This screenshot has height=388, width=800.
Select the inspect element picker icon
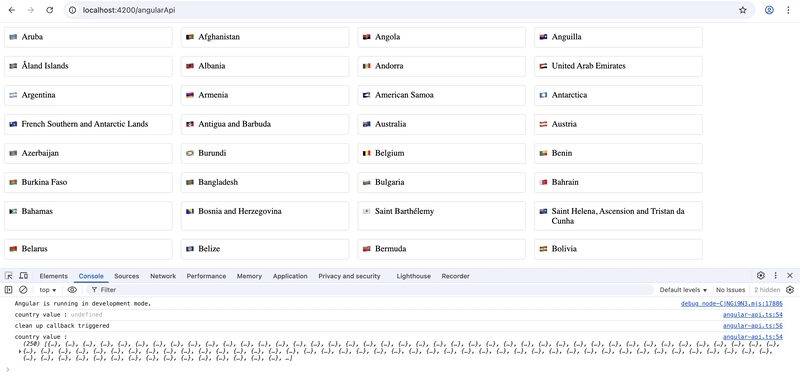coord(9,276)
